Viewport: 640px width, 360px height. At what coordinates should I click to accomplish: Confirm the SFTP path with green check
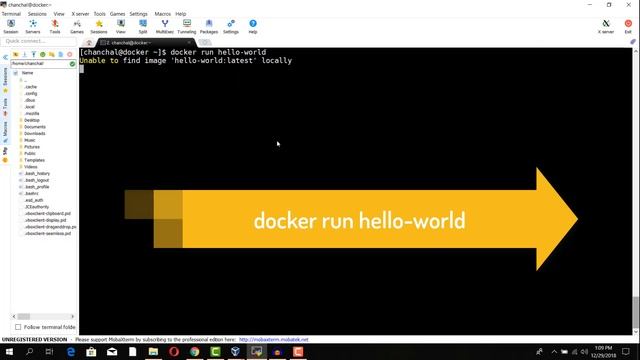(x=72, y=64)
